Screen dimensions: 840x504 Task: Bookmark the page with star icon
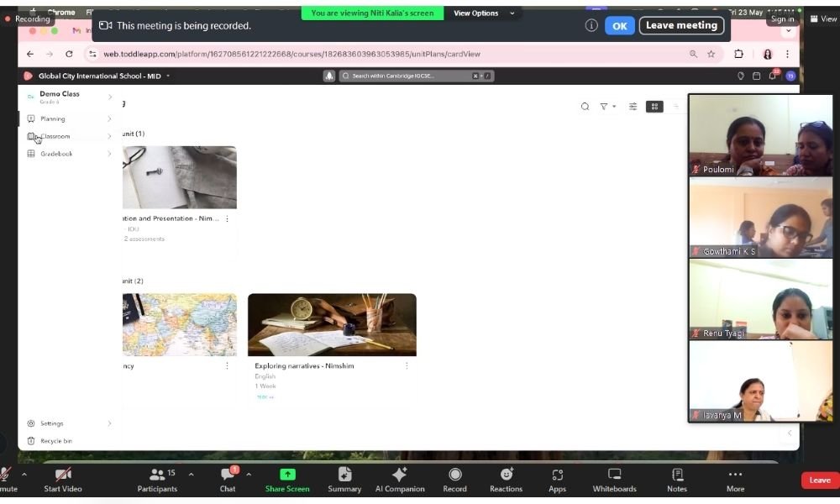pyautogui.click(x=711, y=54)
